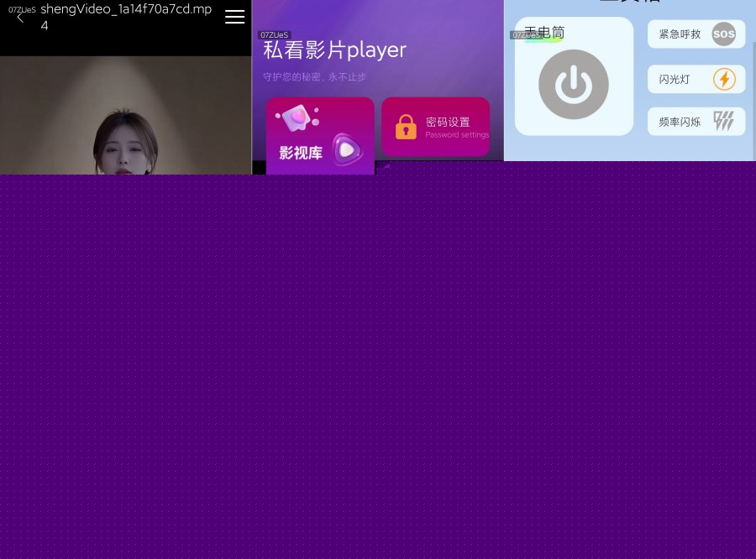The width and height of the screenshot is (756, 559).
Task: Tap the back arrow in video player
Action: [20, 18]
